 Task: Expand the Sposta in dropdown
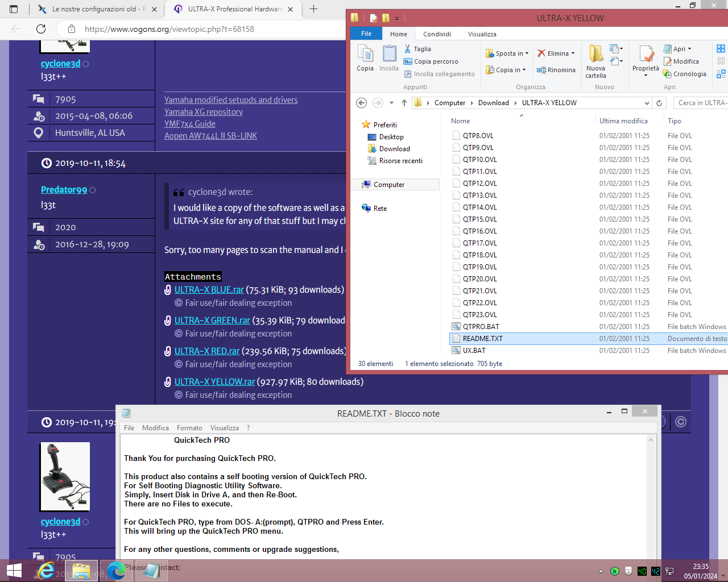(527, 53)
